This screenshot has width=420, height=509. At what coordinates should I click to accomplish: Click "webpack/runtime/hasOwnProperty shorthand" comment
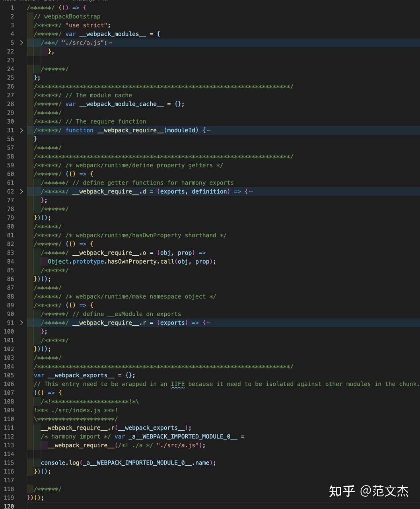[146, 235]
